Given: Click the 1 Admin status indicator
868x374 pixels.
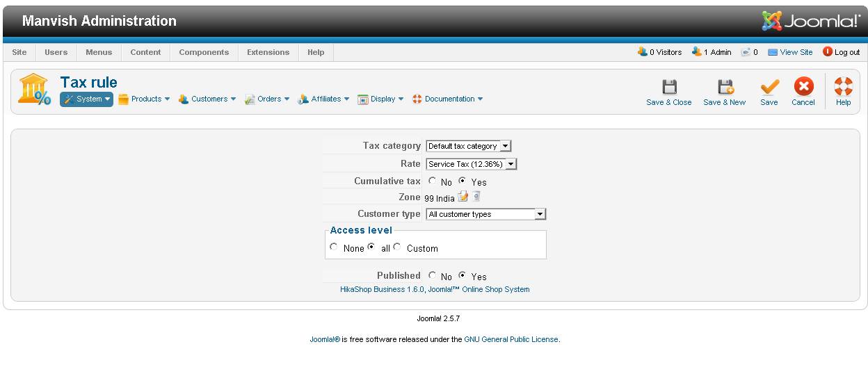Looking at the screenshot, I should (712, 52).
